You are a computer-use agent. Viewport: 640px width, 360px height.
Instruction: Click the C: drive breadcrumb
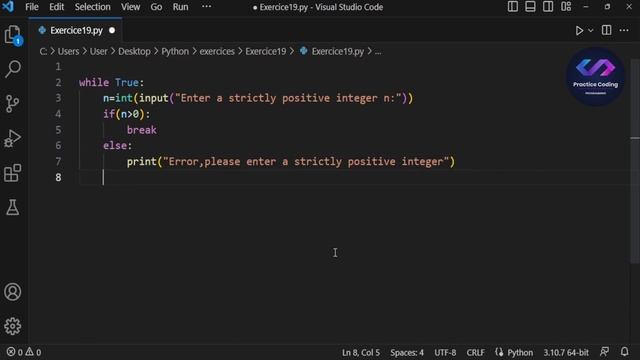pos(43,51)
